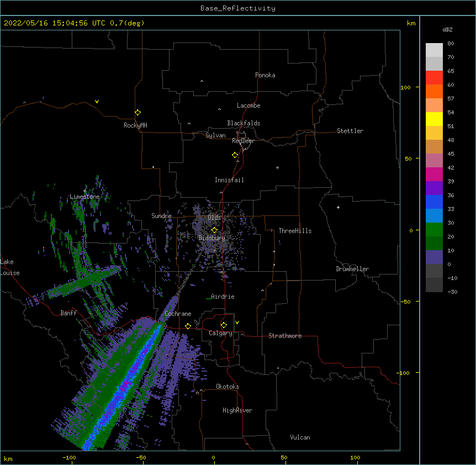Click the Lacombe city label
The height and width of the screenshot is (465, 476).
pyautogui.click(x=248, y=105)
